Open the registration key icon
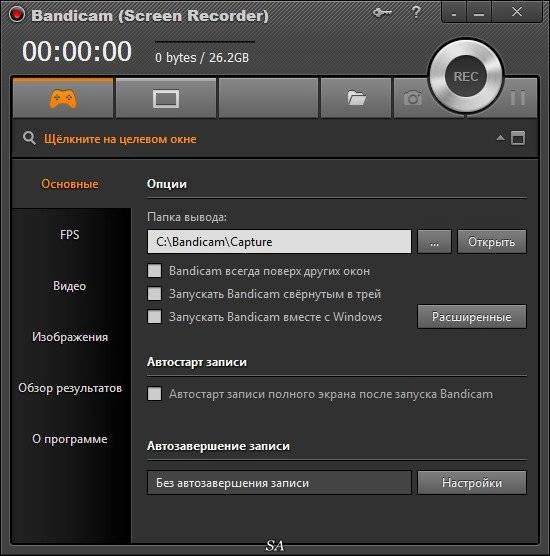Screen dimensions: 550x556 382,13
